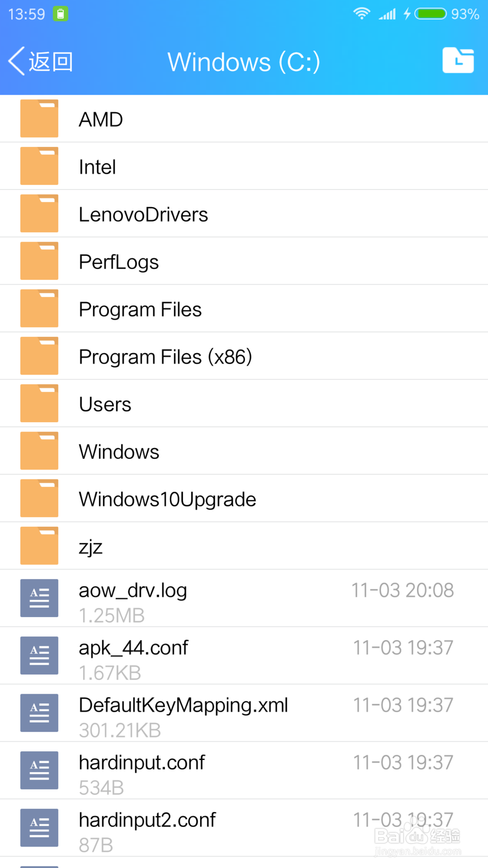Open the hardinput.conf file
Image resolution: width=488 pixels, height=868 pixels.
142,763
